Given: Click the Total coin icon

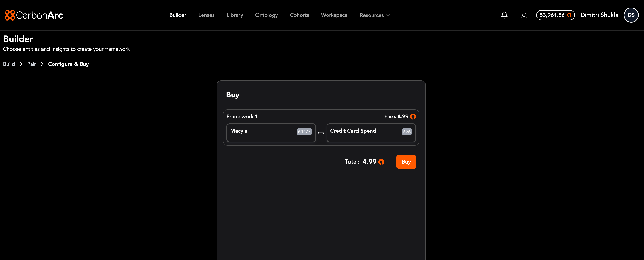Looking at the screenshot, I should click(381, 162).
